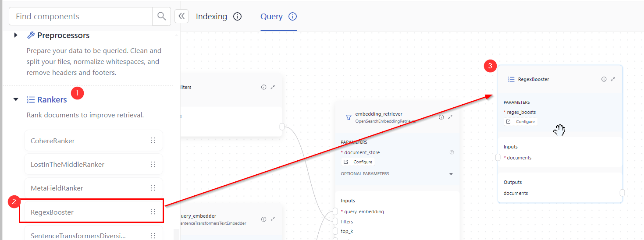Viewport: 644px width, 240px height.
Task: Grab the SentenceTransformersDiversi... drag handle
Action: [x=153, y=236]
